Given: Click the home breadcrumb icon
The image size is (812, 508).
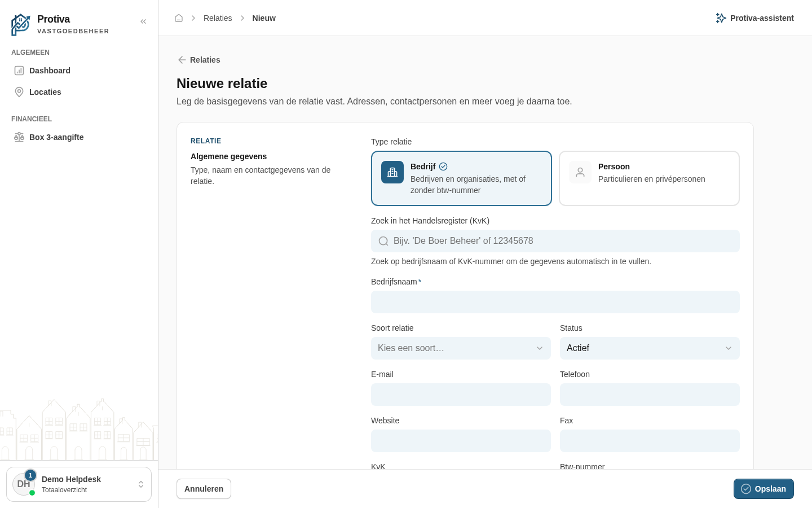Looking at the screenshot, I should (179, 18).
